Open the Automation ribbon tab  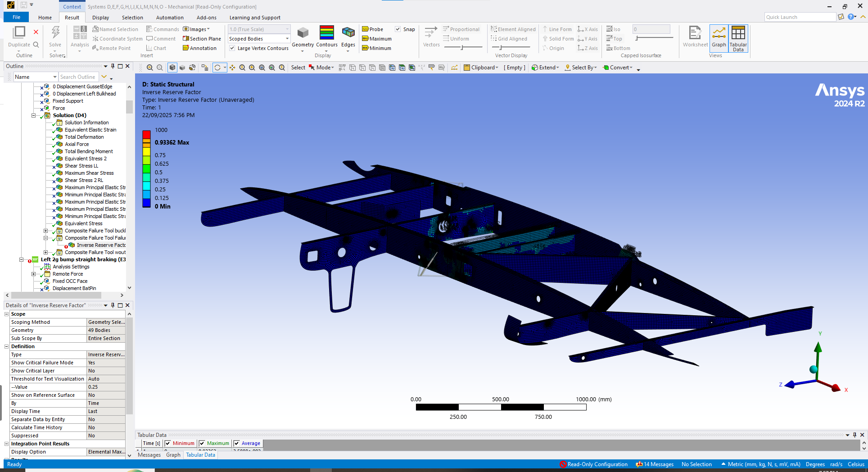(170, 18)
